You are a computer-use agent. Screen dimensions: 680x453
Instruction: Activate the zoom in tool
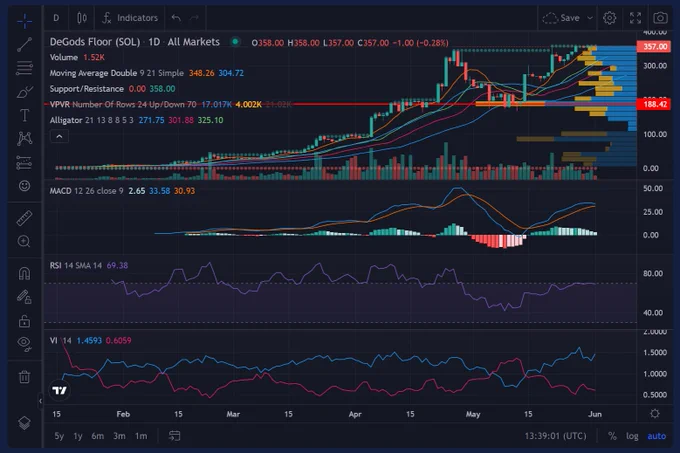click(25, 241)
